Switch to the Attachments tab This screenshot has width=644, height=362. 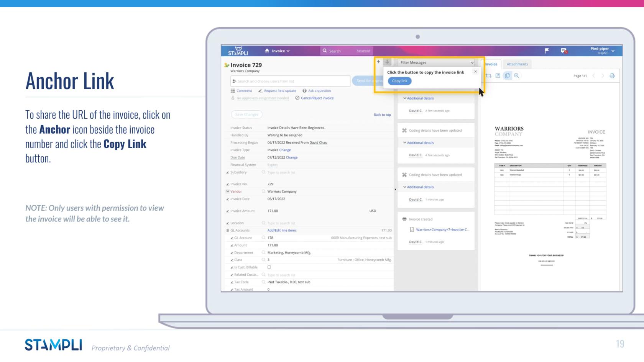pyautogui.click(x=517, y=64)
